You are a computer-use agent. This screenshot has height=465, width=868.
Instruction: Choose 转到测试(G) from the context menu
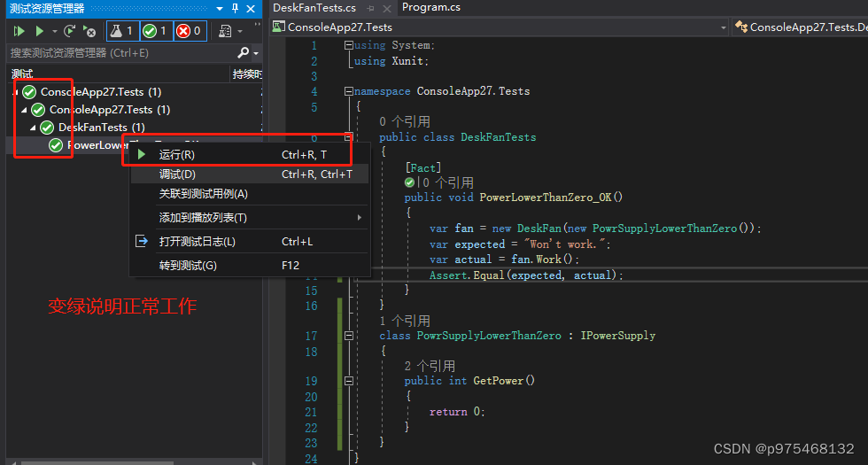coord(249,265)
